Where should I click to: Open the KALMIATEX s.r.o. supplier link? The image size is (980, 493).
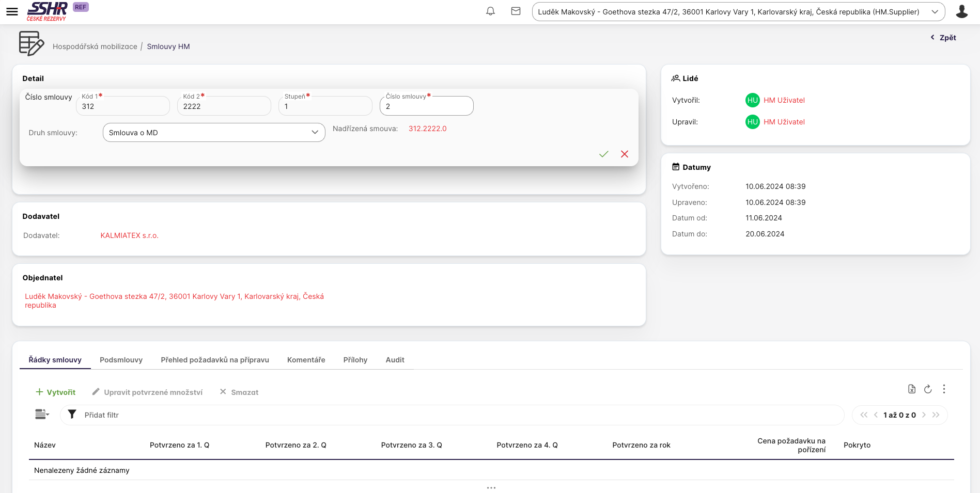pyautogui.click(x=129, y=235)
